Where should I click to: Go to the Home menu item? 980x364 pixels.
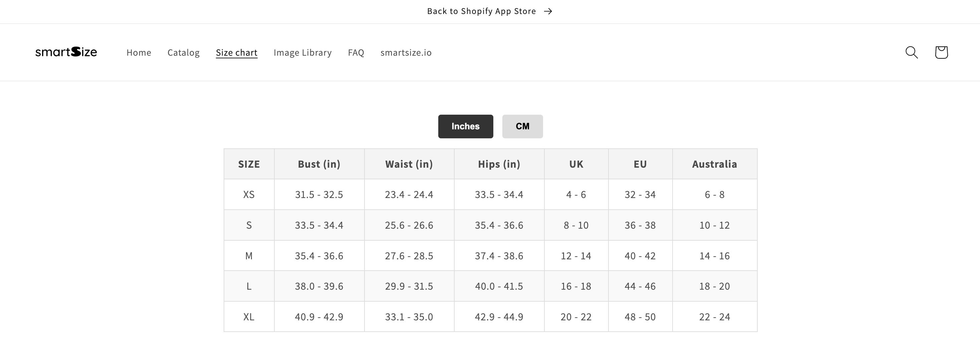coord(139,52)
